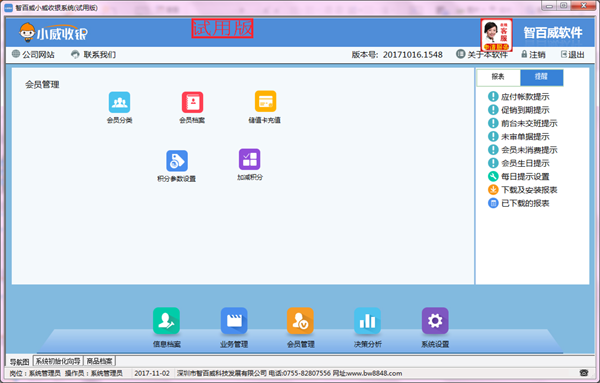Select the 决策分析 chart dock icon
600x383 pixels.
coord(367,321)
